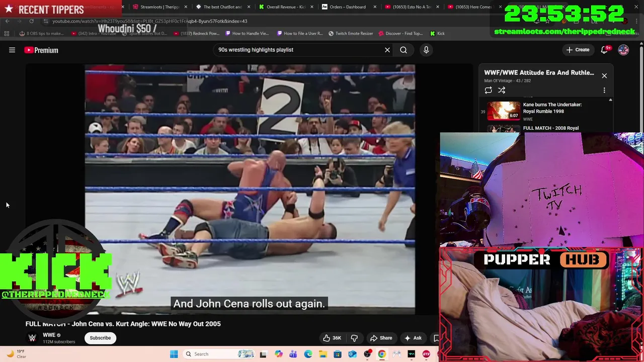Share the video
Screen dimensions: 644x362
click(381, 338)
